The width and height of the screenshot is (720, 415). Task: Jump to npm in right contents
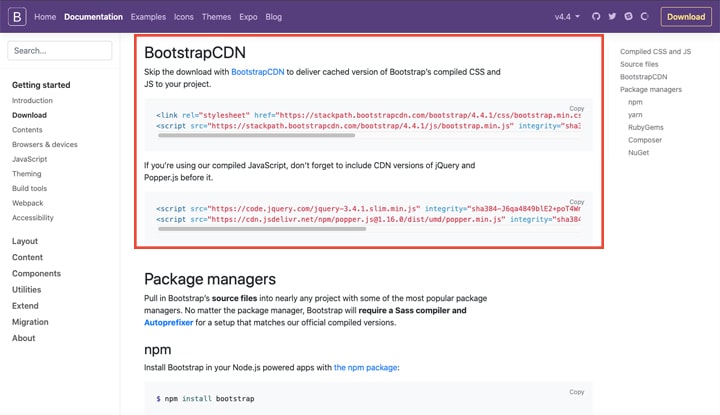tap(635, 102)
